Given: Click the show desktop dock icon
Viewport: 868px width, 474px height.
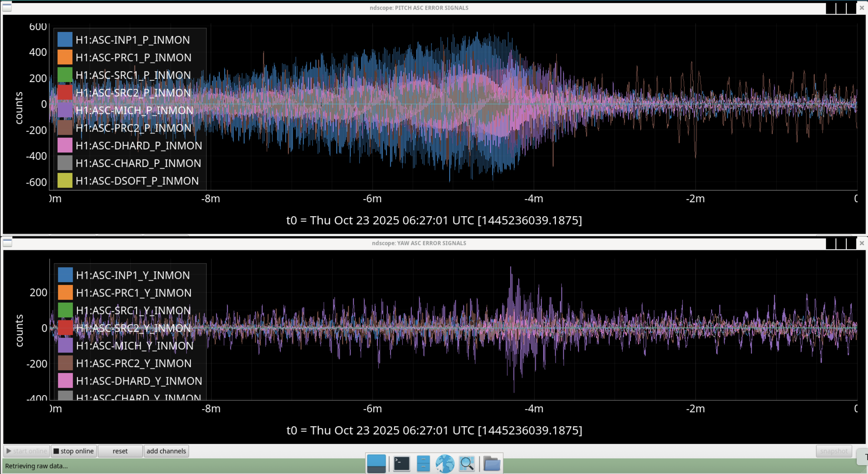Looking at the screenshot, I should point(376,464).
